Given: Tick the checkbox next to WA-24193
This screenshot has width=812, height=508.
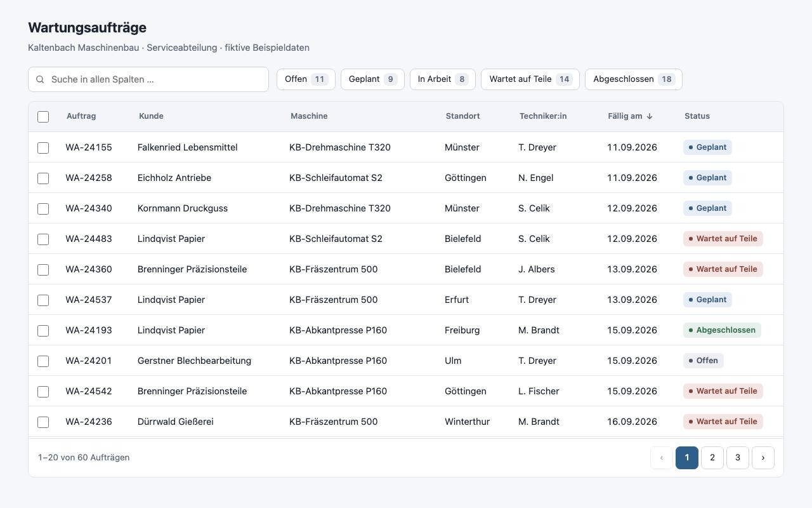Looking at the screenshot, I should tap(43, 331).
